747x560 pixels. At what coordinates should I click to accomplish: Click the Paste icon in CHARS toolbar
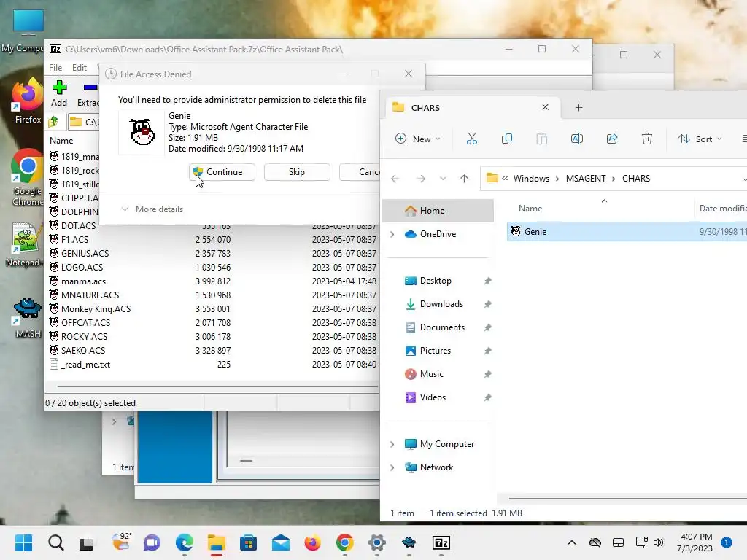click(x=542, y=139)
